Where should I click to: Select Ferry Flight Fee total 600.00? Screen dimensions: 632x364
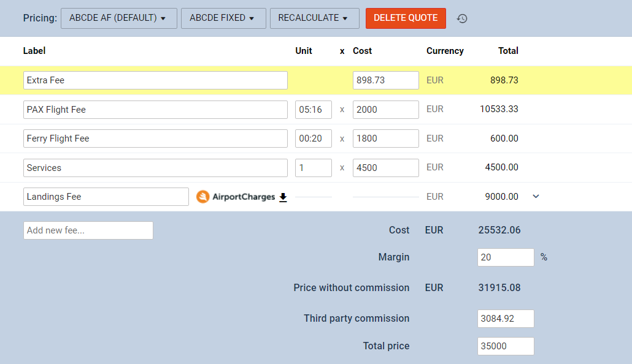coord(504,138)
